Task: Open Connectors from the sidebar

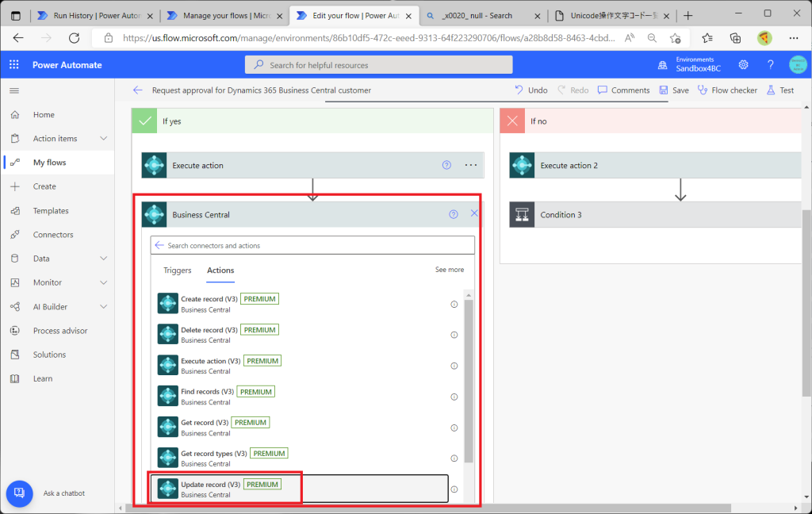Action: (x=53, y=234)
